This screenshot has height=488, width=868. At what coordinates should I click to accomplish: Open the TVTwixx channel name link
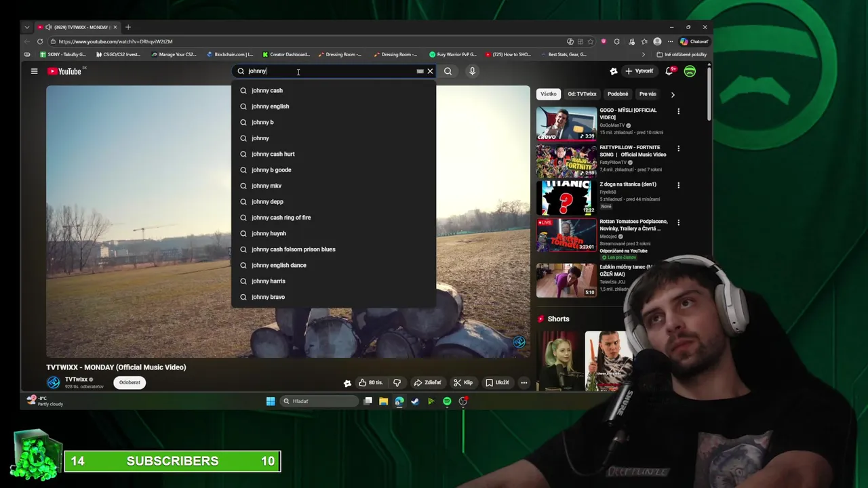(x=76, y=380)
